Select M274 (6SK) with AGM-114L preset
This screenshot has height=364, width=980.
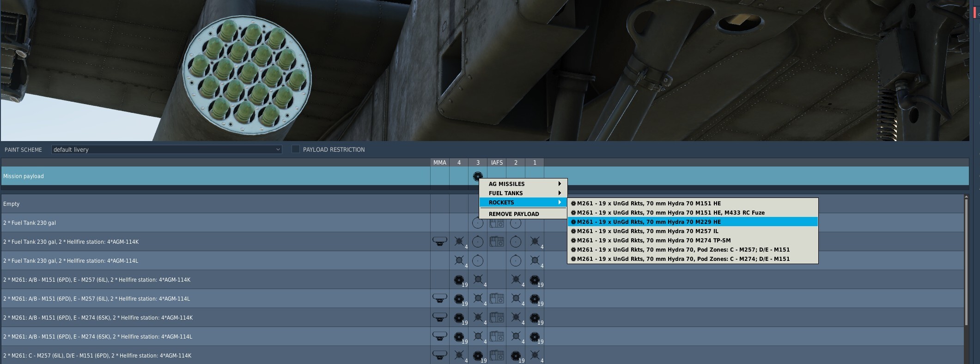point(482,336)
